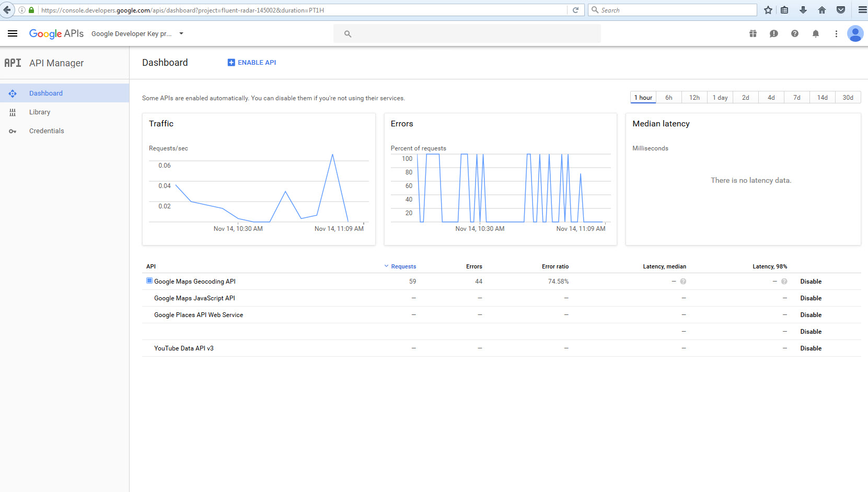Open the hamburger navigation menu
This screenshot has width=868, height=492.
tap(13, 33)
